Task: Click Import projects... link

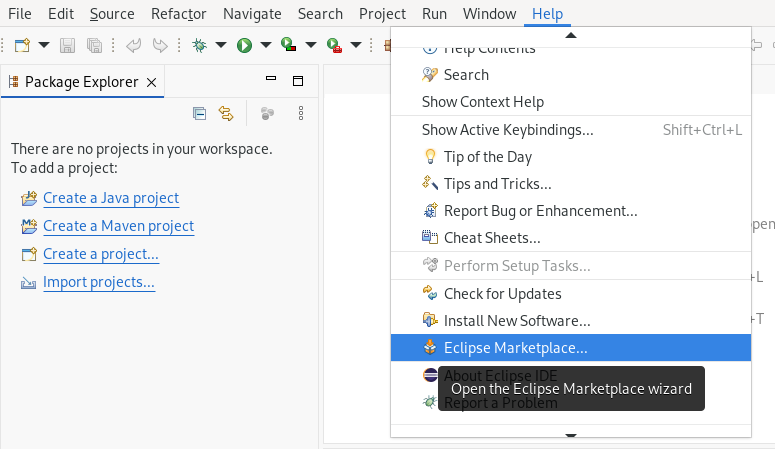Action: click(99, 282)
